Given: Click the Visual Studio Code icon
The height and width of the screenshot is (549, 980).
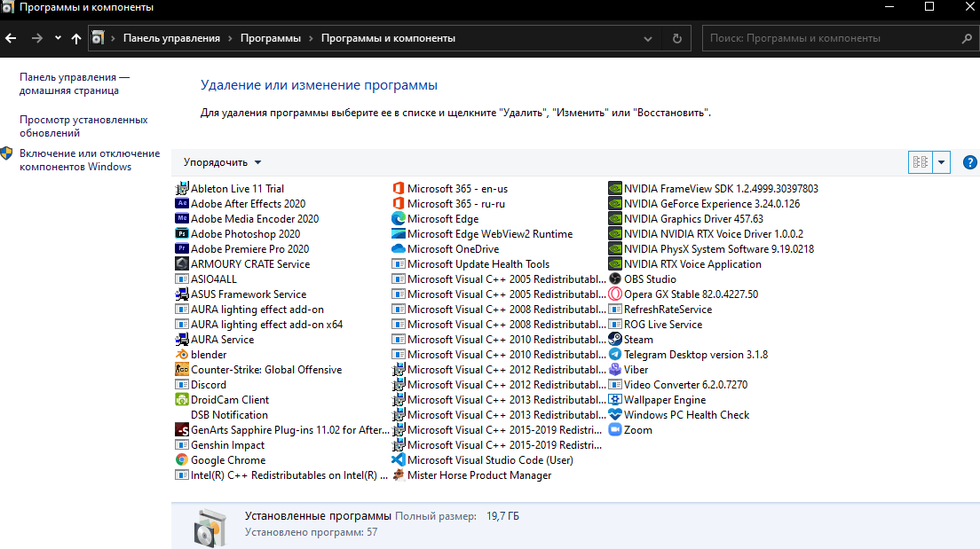Looking at the screenshot, I should [398, 459].
